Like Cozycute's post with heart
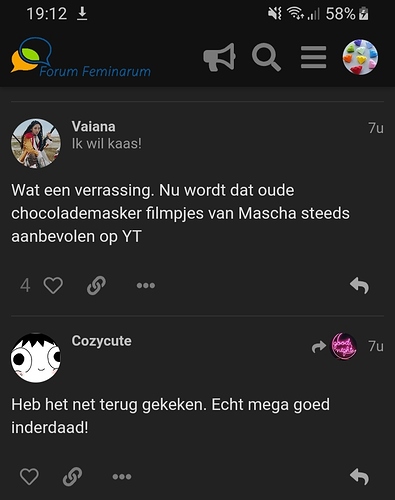Screen dimensions: 395x500 click(29, 476)
